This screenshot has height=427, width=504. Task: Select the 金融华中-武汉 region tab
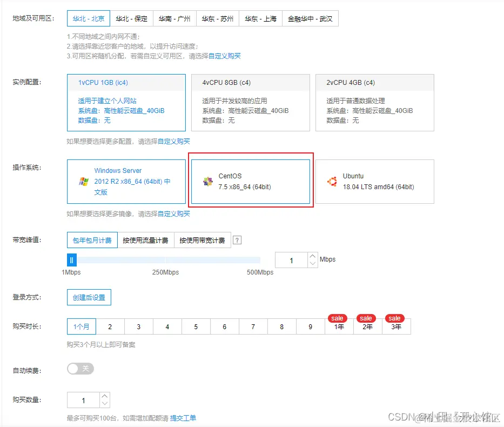(311, 18)
